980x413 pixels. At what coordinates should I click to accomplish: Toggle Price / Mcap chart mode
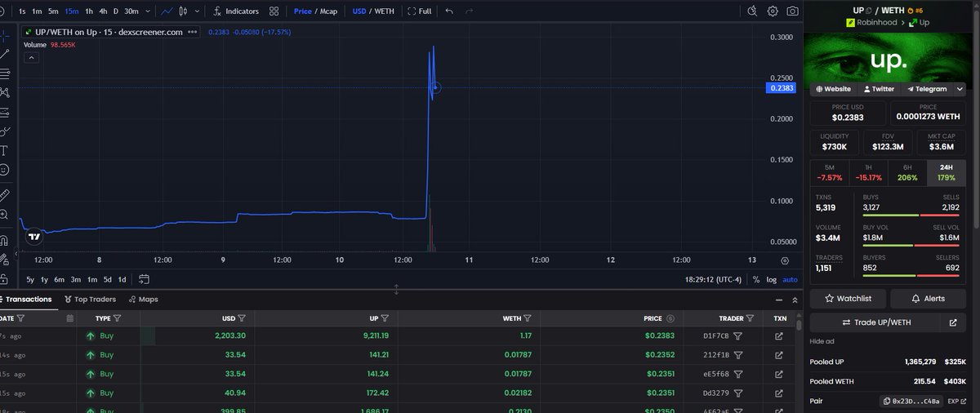point(314,11)
